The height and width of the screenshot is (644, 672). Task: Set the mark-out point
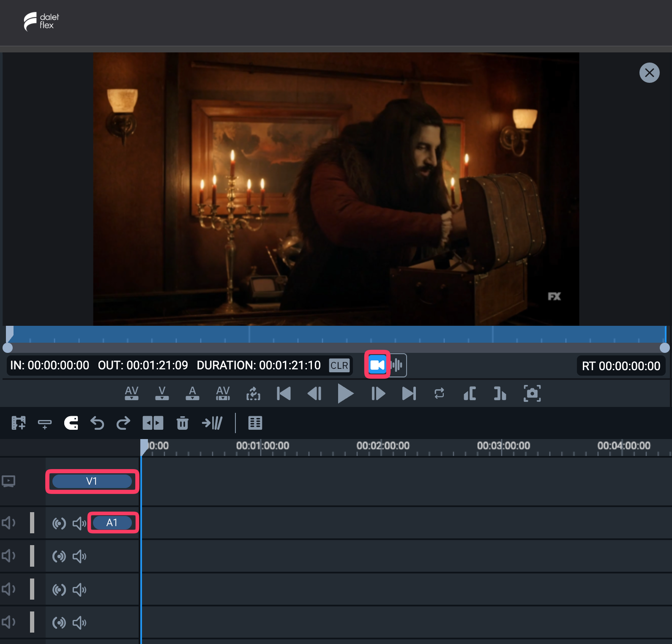click(x=500, y=394)
